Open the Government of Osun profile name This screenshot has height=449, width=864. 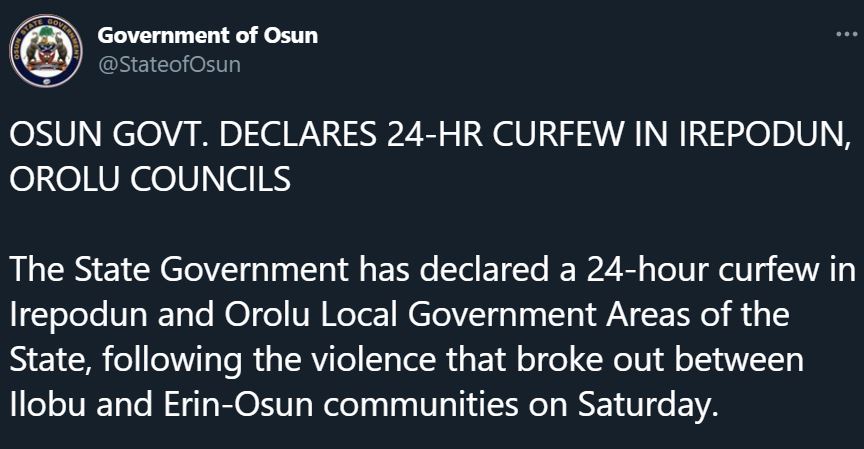coord(207,36)
